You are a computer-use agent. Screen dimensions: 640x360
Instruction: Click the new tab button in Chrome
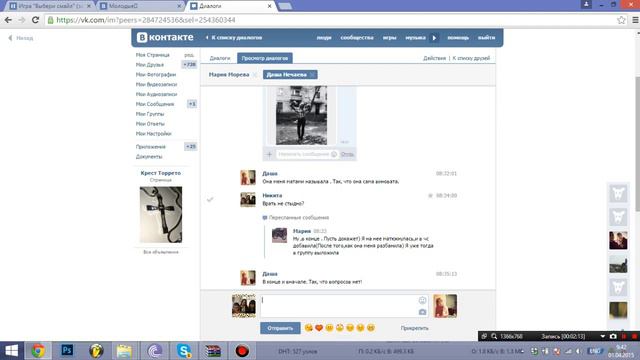[x=284, y=6]
